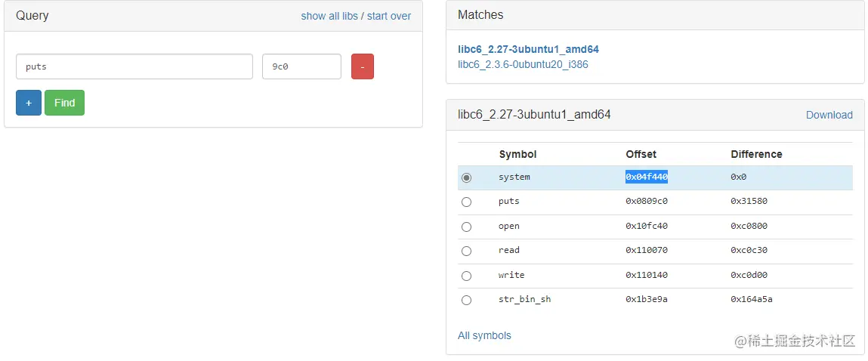Click the start over link
The height and width of the screenshot is (361, 868).
click(x=389, y=16)
